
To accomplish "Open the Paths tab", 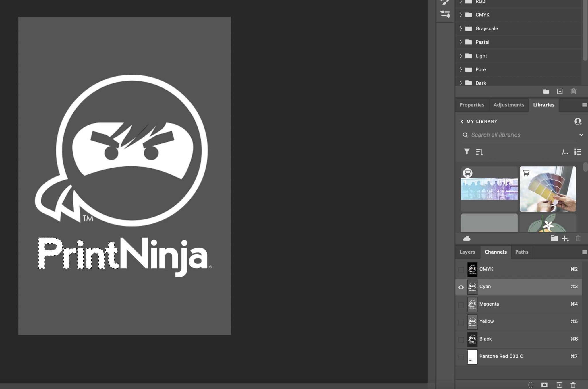I will (522, 252).
